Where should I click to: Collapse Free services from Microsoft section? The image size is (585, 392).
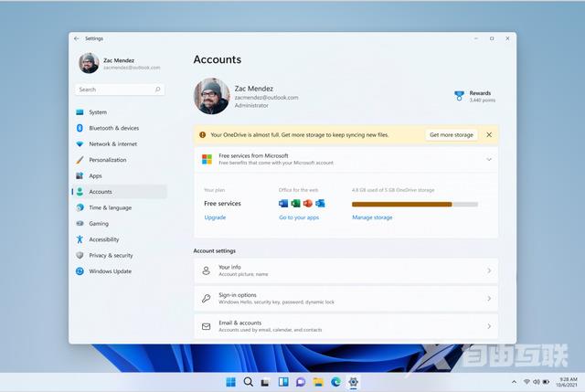tap(489, 159)
